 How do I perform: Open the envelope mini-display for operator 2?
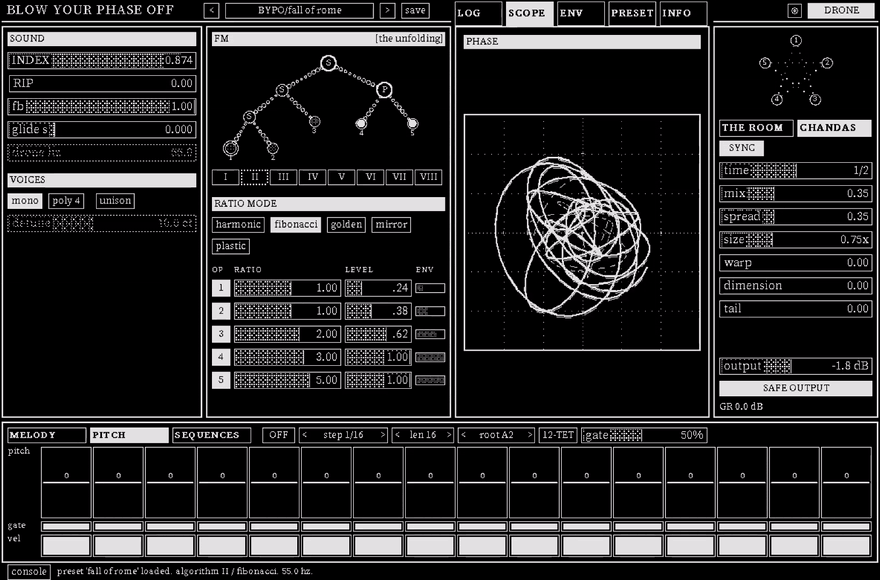(430, 311)
